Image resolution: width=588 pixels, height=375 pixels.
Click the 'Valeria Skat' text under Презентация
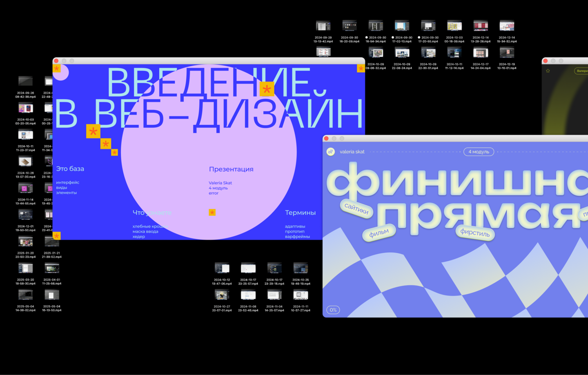[x=220, y=183]
